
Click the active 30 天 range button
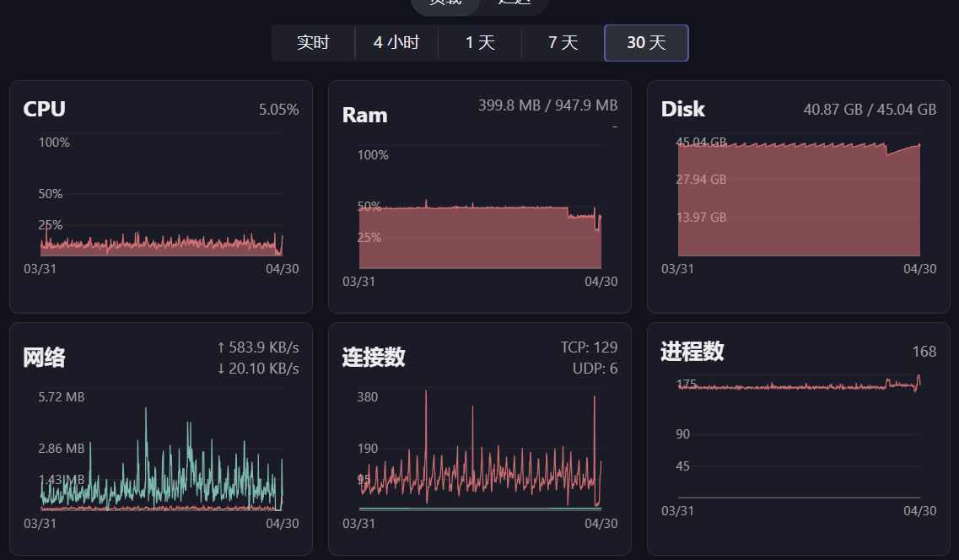(646, 43)
